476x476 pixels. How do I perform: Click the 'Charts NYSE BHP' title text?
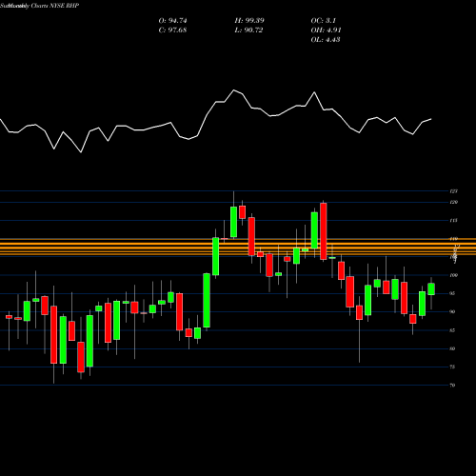(55, 6)
